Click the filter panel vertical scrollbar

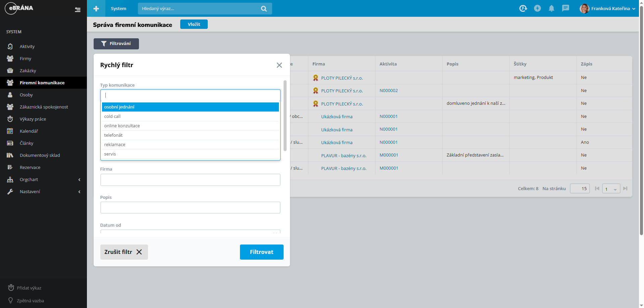tap(285, 116)
